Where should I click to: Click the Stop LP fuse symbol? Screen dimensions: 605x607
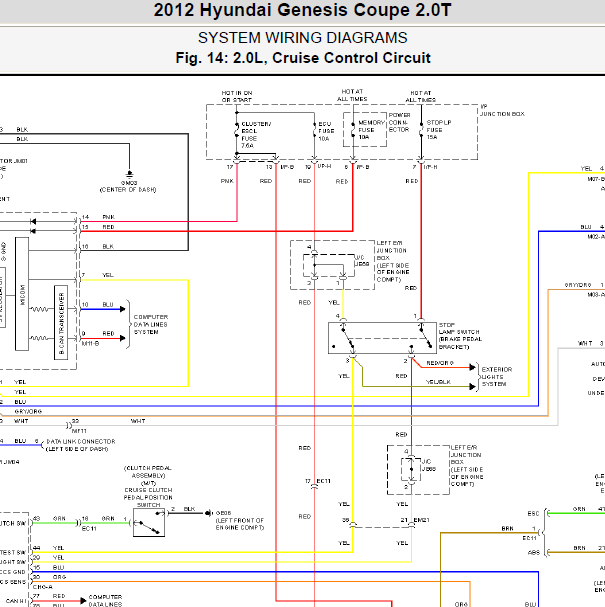coord(421,129)
